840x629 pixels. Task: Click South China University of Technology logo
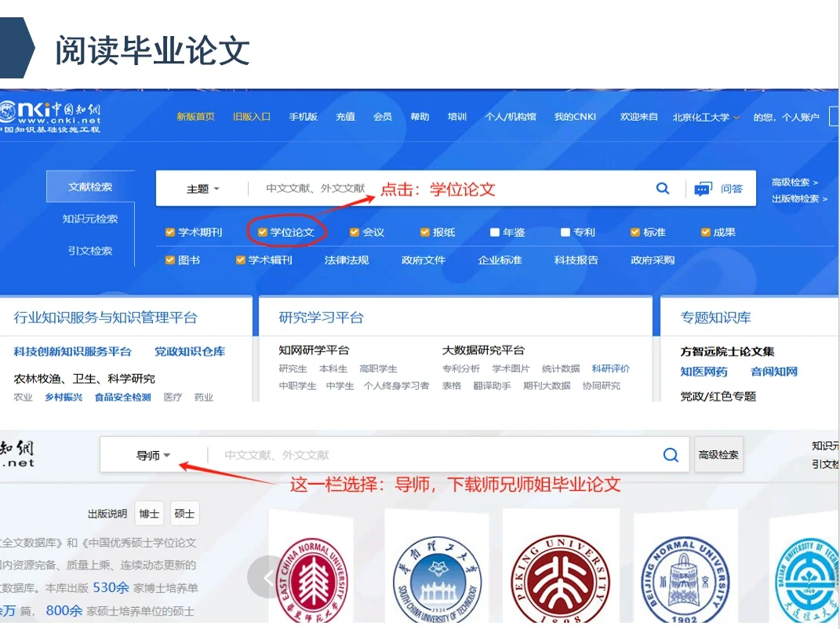(437, 581)
